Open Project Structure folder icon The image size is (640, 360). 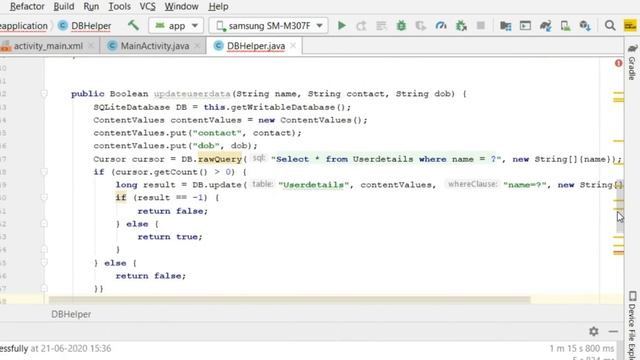point(505,26)
